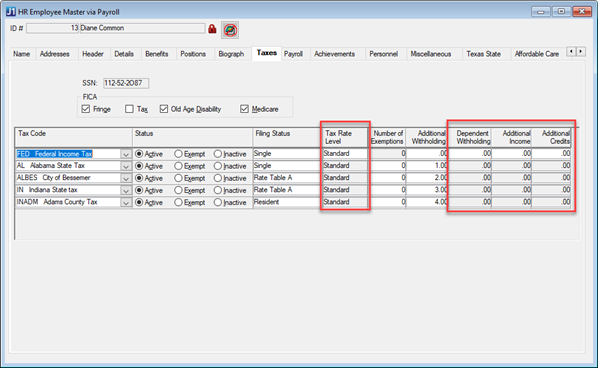The width and height of the screenshot is (598, 368).
Task: Click Dependent Withholding cell for Federal Income Tax
Action: 470,153
